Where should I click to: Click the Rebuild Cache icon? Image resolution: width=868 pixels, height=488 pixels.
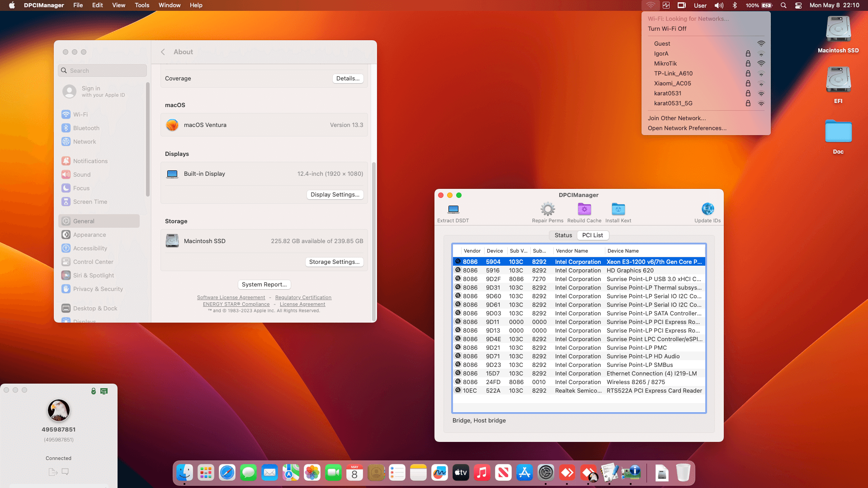(x=584, y=209)
